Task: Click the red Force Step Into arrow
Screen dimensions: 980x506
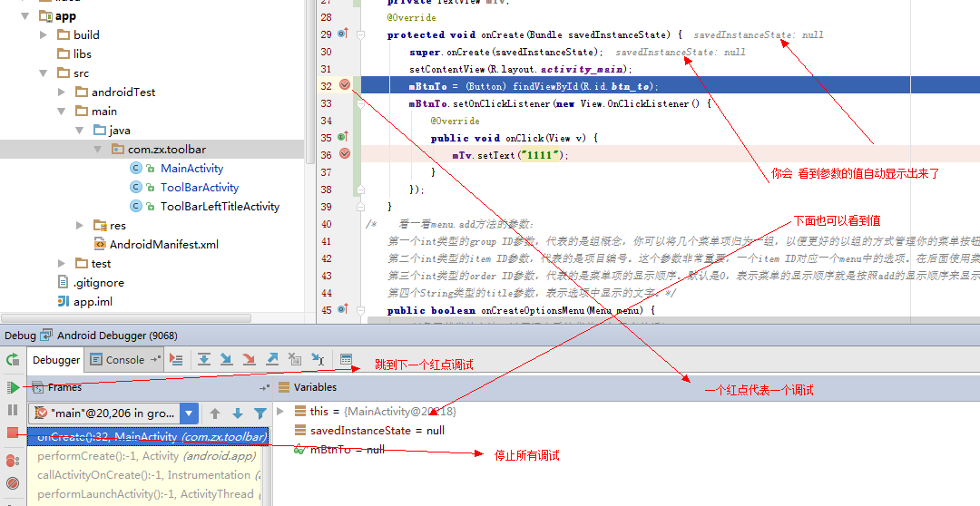Action: [249, 359]
